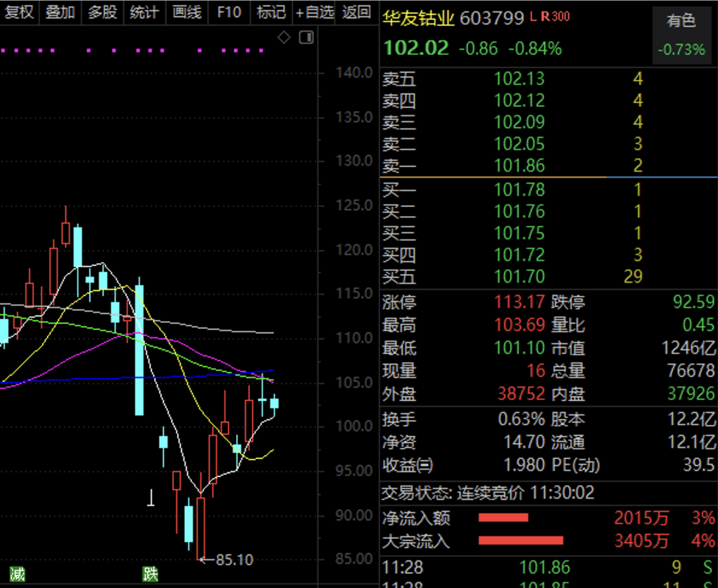Click the diamond icon above the chart
Viewport: 718px width, 588px height.
point(284,38)
